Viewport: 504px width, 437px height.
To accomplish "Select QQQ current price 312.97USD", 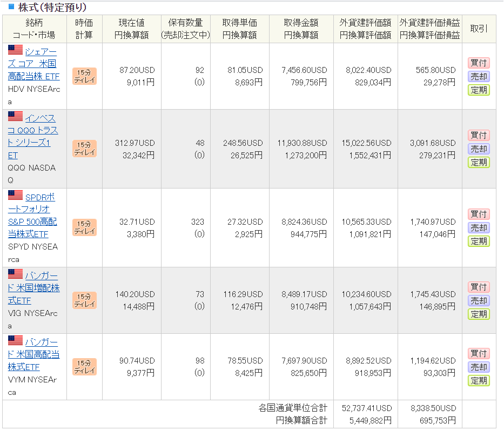I will [x=135, y=143].
